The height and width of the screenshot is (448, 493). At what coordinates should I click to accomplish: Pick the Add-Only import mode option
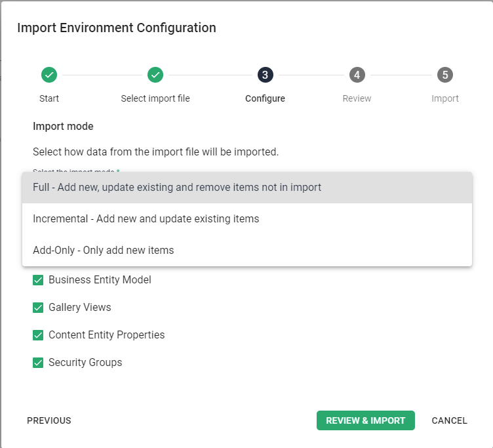[x=104, y=251]
